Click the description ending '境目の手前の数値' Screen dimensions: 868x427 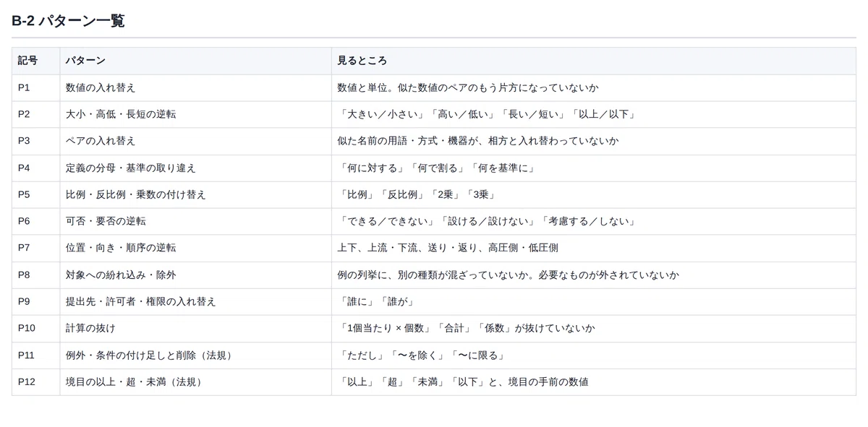pyautogui.click(x=463, y=381)
